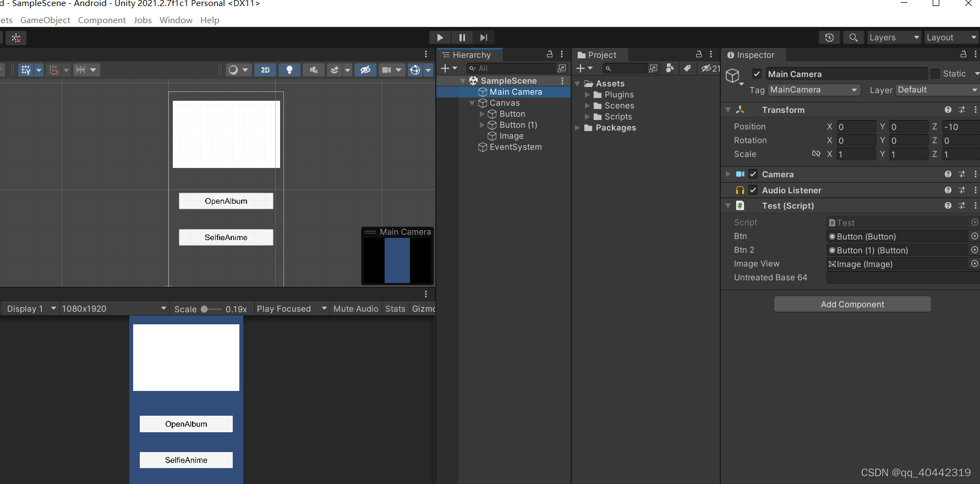The width and height of the screenshot is (980, 484).
Task: Open the Tag dropdown showing MainCamera
Action: coord(814,90)
